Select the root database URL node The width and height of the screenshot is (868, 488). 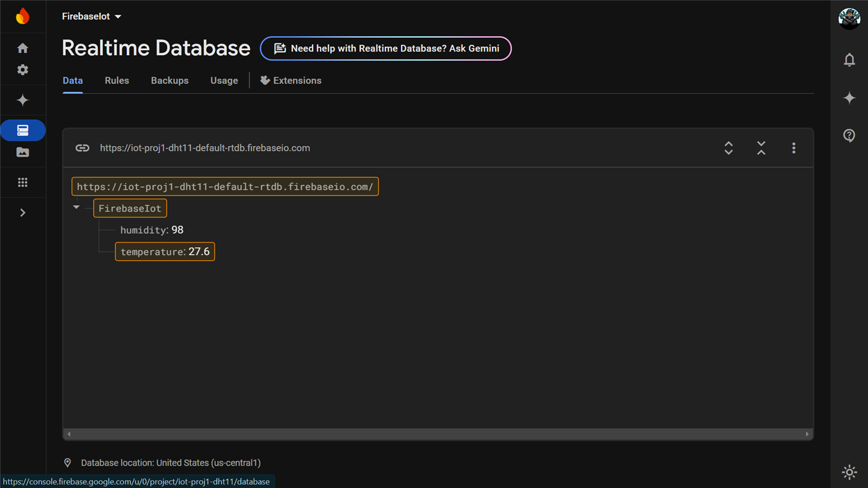[225, 187]
